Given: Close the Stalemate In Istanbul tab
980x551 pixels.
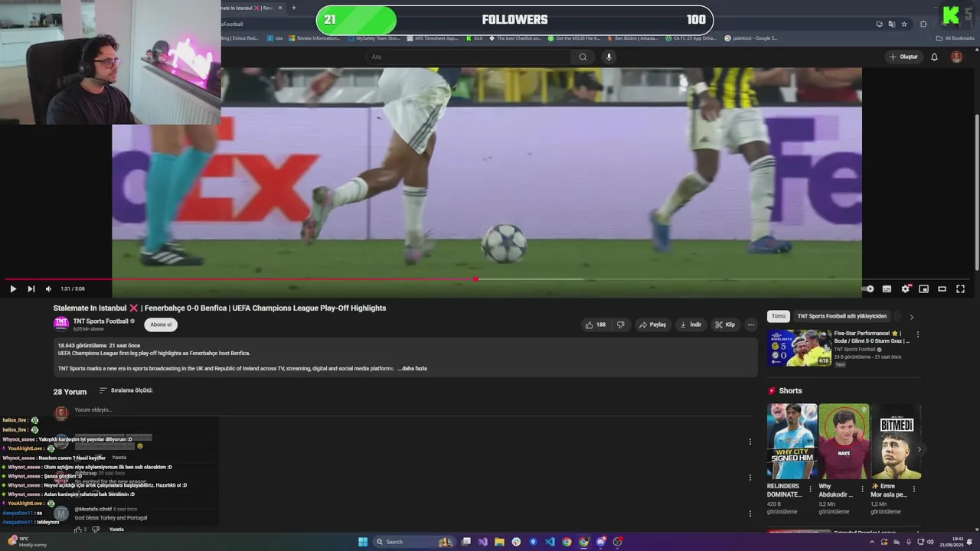Looking at the screenshot, I should (x=280, y=8).
